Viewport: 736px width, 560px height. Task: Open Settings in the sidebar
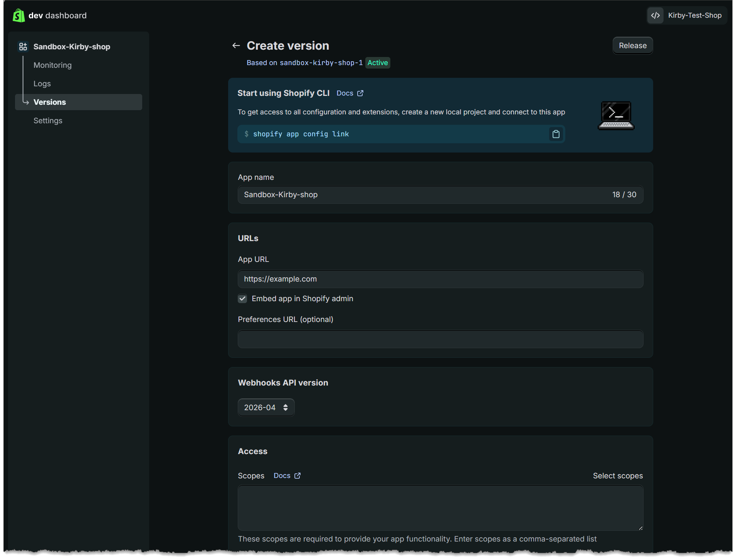(x=48, y=121)
